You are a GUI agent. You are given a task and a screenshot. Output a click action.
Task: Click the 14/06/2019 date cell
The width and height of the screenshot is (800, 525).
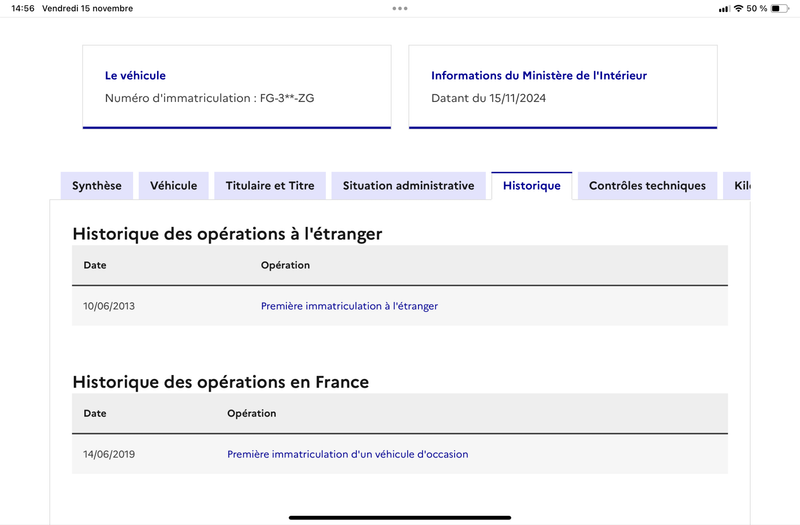pyautogui.click(x=109, y=454)
